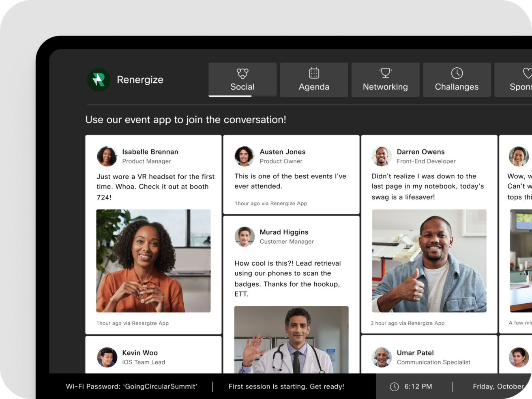The image size is (532, 399).
Task: Click Umar Patel's profile picture
Action: [382, 357]
